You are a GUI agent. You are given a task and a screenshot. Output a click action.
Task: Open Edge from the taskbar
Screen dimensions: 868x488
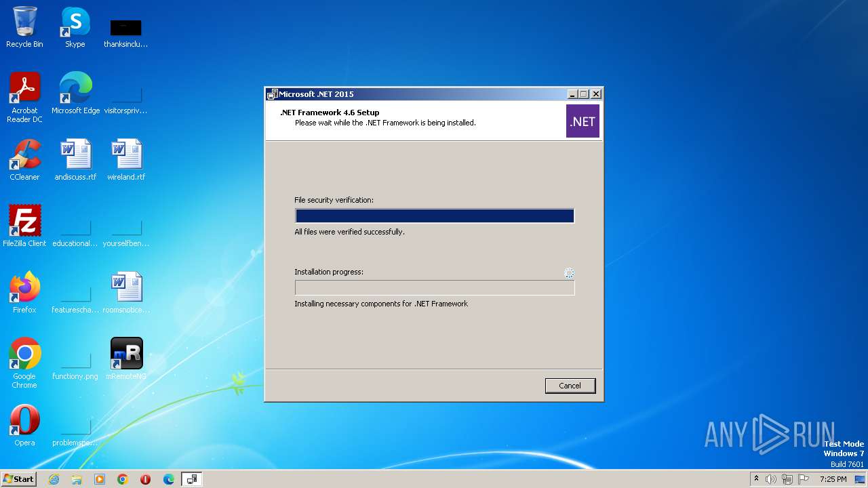169,479
